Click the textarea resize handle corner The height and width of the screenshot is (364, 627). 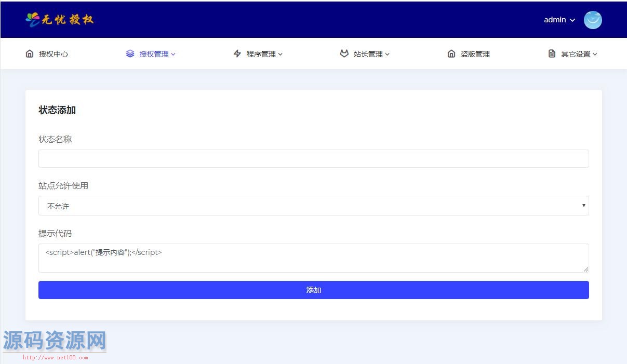click(586, 269)
